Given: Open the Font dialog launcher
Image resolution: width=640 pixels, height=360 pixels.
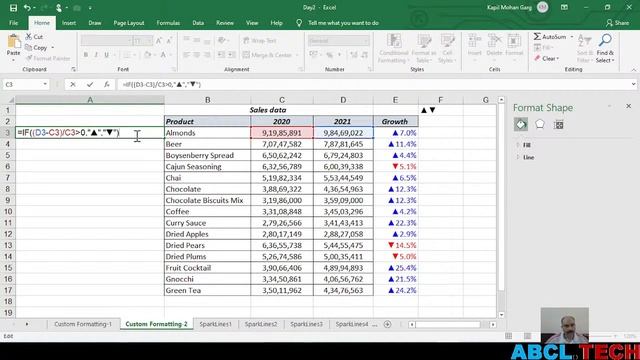Looking at the screenshot, I should point(174,69).
